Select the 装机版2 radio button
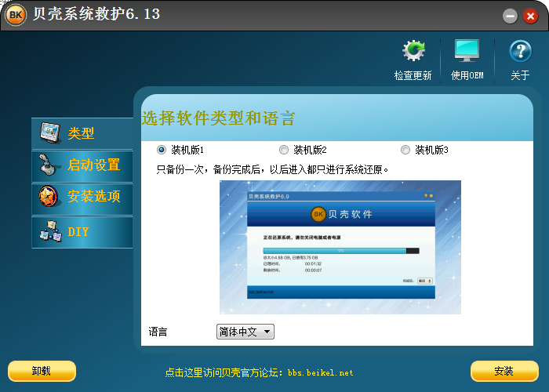Viewport: 549px width, 392px height. click(284, 150)
